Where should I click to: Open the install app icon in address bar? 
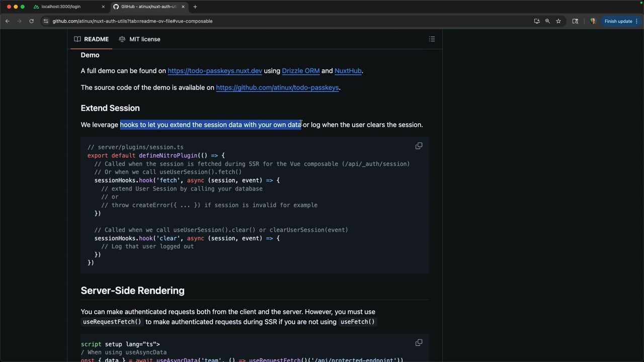[536, 21]
